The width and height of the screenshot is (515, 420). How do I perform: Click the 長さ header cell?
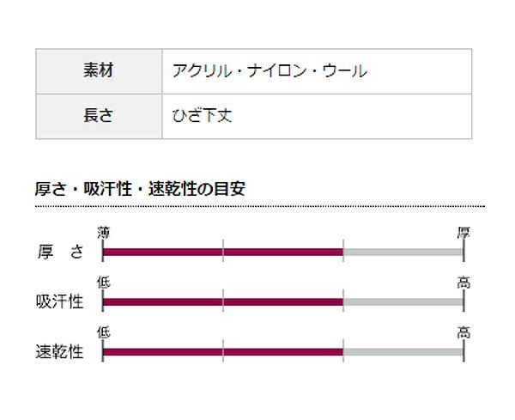pos(99,116)
